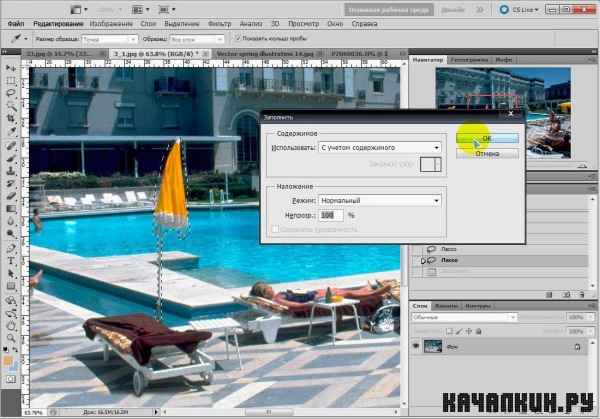The height and width of the screenshot is (419, 600).
Task: Select the Brush tool
Action: point(11,158)
